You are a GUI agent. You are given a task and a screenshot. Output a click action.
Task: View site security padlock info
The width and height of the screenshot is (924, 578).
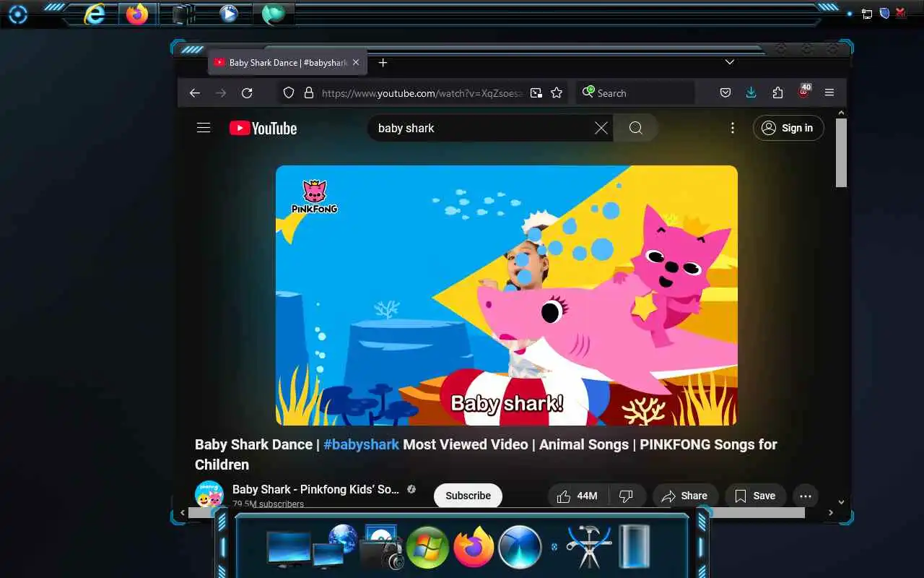[309, 93]
